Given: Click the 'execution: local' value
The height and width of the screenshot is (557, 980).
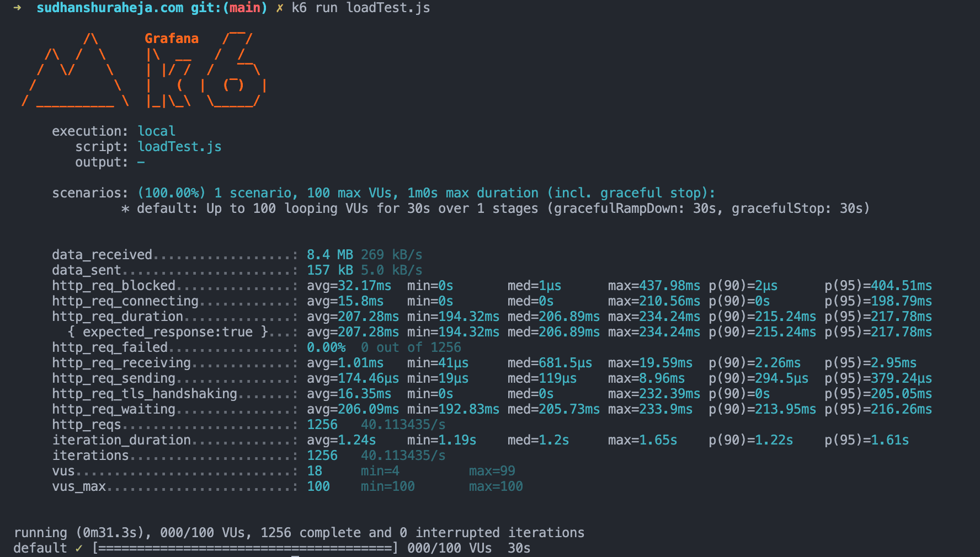Looking at the screenshot, I should click(x=157, y=131).
